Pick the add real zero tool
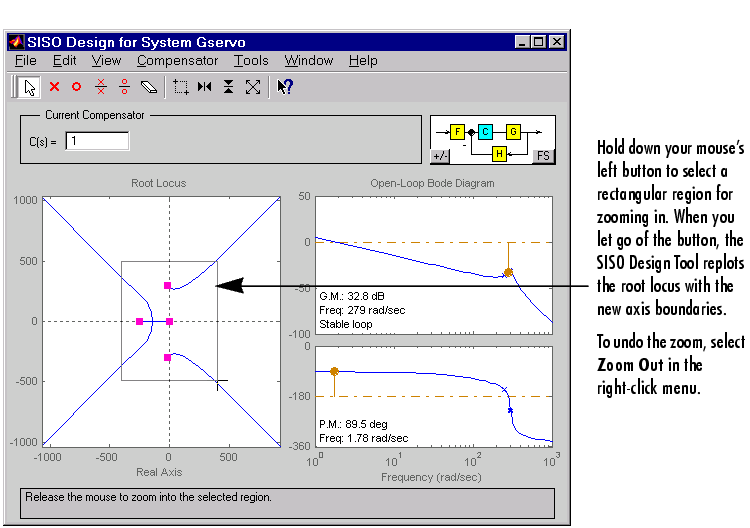The width and height of the screenshot is (750, 528). tap(76, 87)
